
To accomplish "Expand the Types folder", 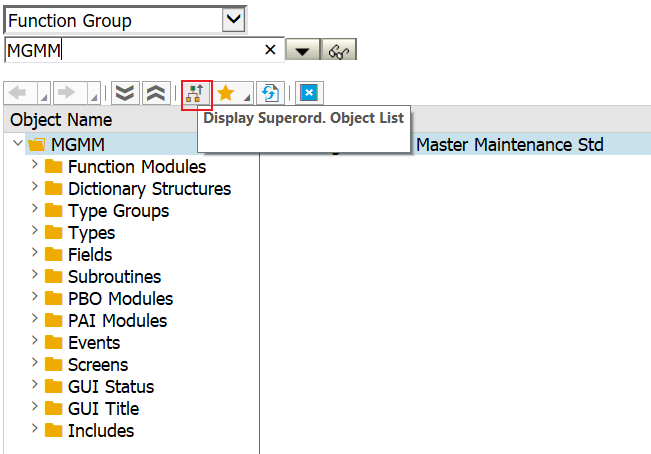I will (x=35, y=231).
